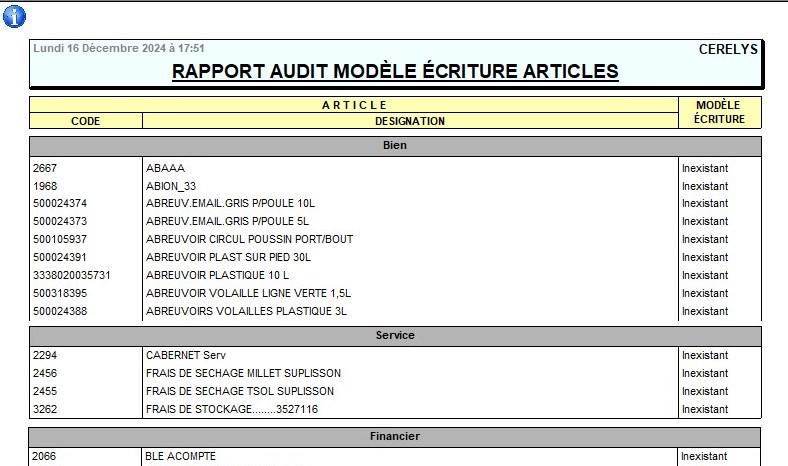This screenshot has width=788, height=466.
Task: Click the blue information icon
Action: pos(15,16)
